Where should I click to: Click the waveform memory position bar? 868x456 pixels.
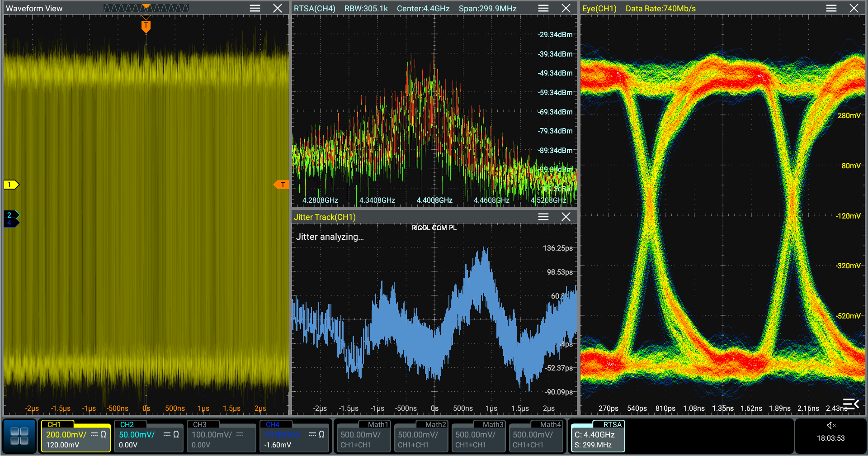pyautogui.click(x=146, y=8)
